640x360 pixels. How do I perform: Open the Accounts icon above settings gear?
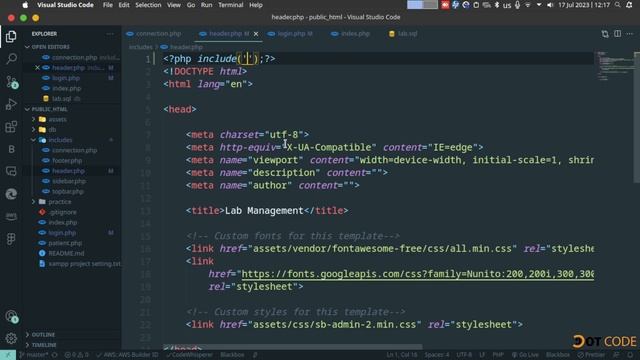(x=11, y=316)
